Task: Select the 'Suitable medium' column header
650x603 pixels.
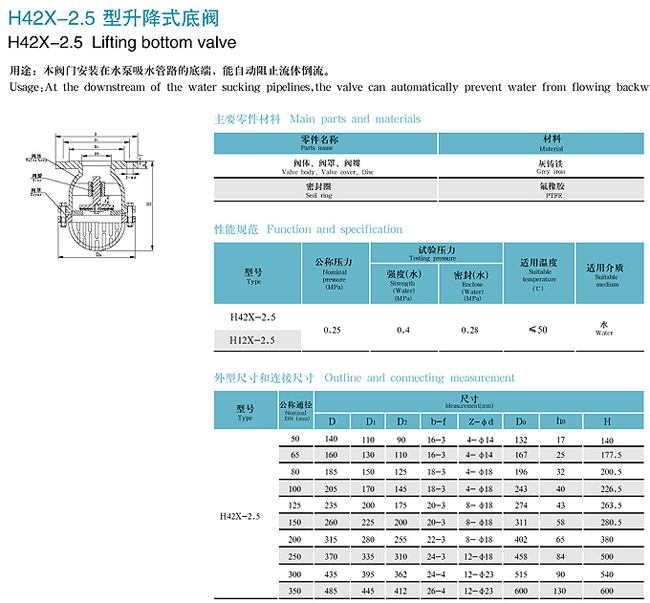Action: (x=604, y=272)
